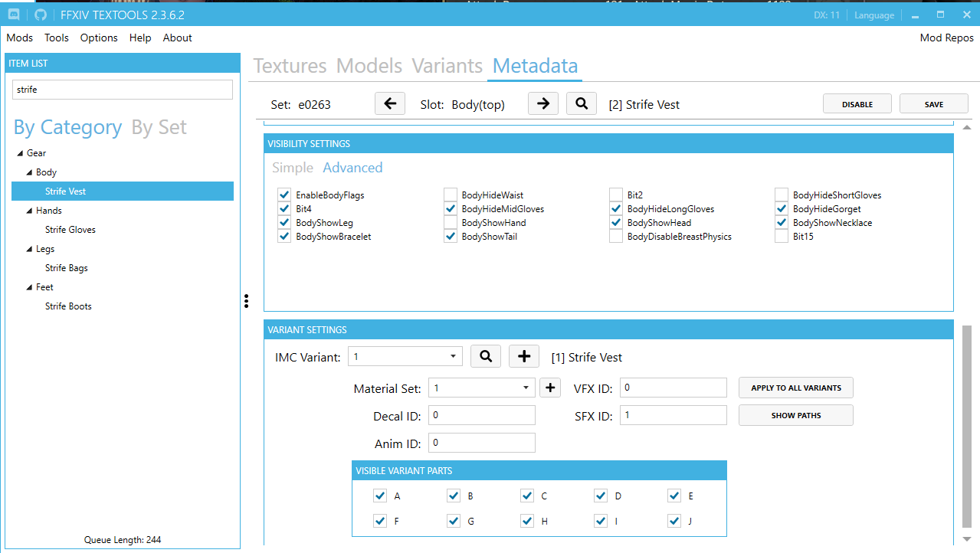Open the About menu
980x553 pixels.
[177, 38]
